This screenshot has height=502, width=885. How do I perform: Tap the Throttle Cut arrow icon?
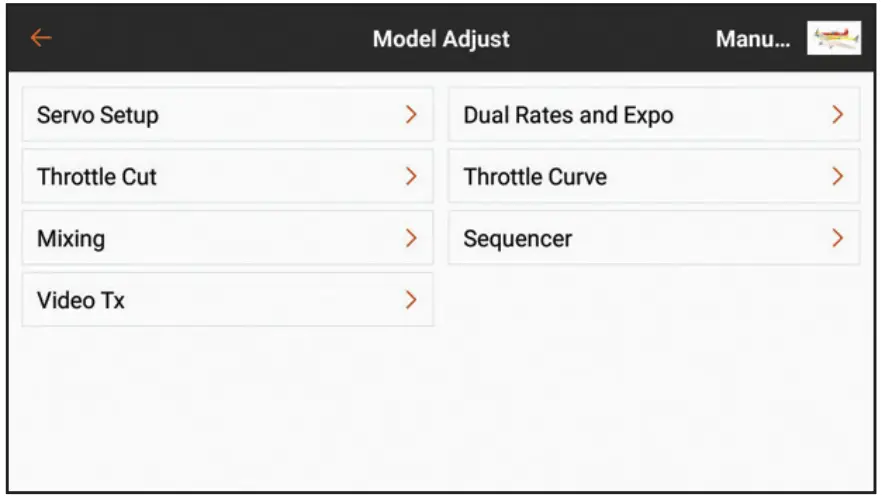pyautogui.click(x=411, y=177)
